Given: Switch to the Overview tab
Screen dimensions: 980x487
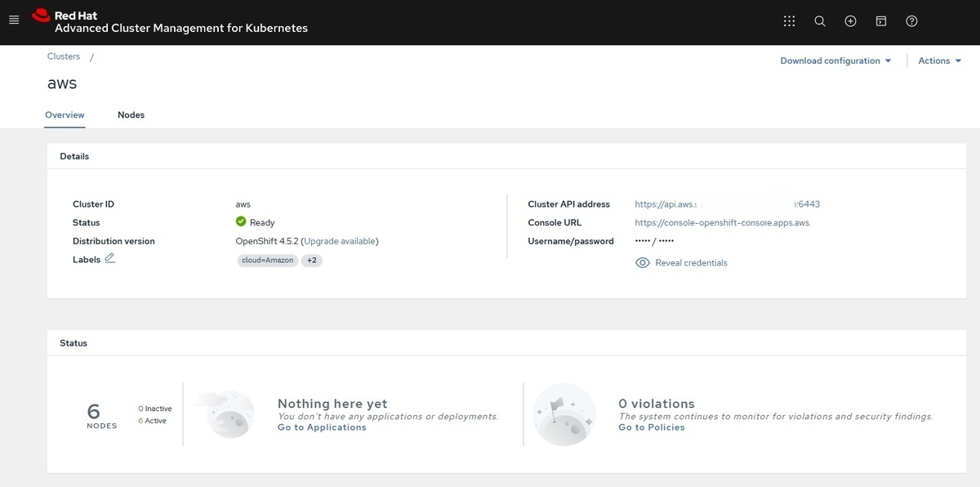Looking at the screenshot, I should pos(65,115).
